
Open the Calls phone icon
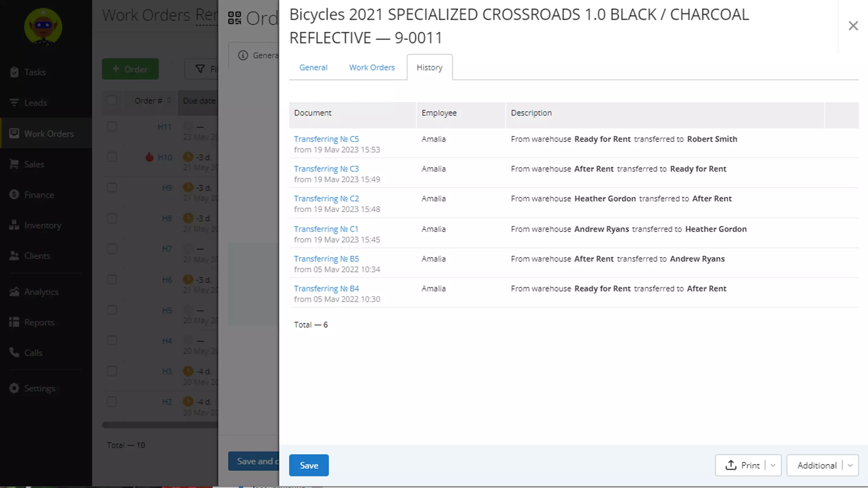[x=14, y=352]
